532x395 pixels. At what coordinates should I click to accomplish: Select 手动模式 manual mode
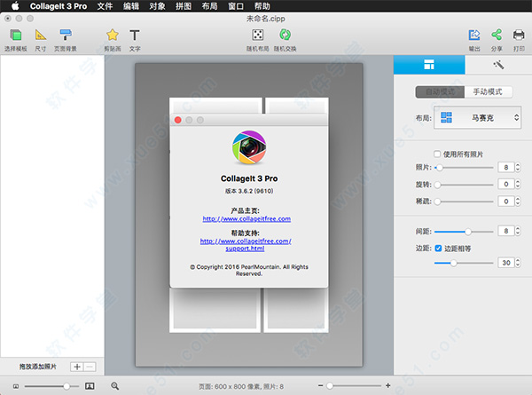click(x=488, y=91)
